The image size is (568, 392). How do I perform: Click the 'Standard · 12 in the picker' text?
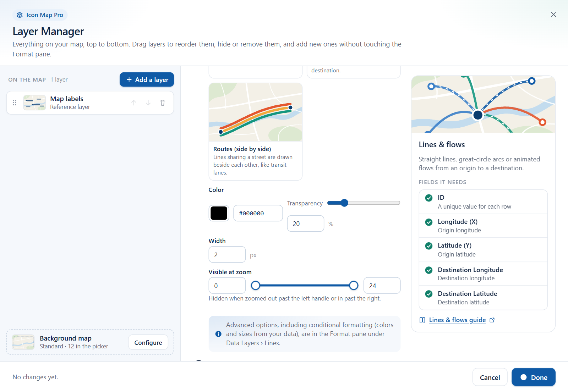[74, 346]
